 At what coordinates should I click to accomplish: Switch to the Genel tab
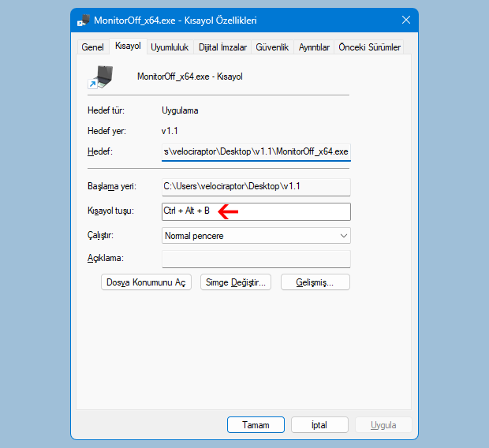click(x=92, y=47)
